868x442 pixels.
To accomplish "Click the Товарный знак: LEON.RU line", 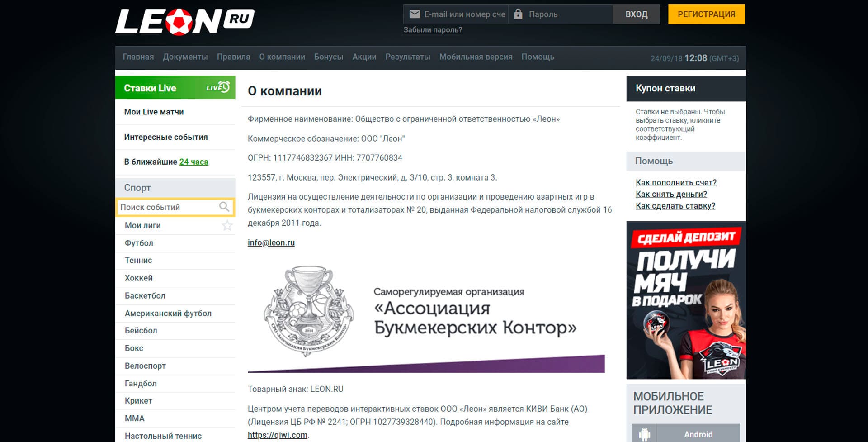I will (x=296, y=389).
